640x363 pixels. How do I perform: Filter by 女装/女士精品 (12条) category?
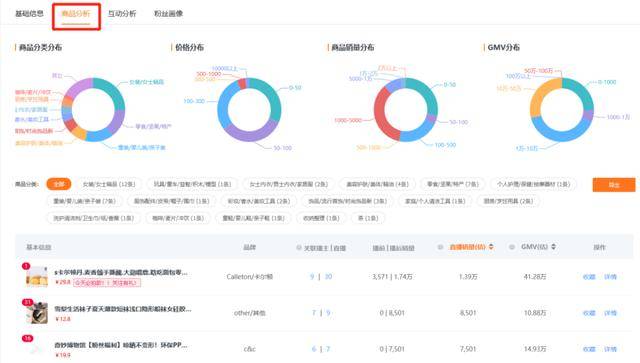click(x=109, y=184)
